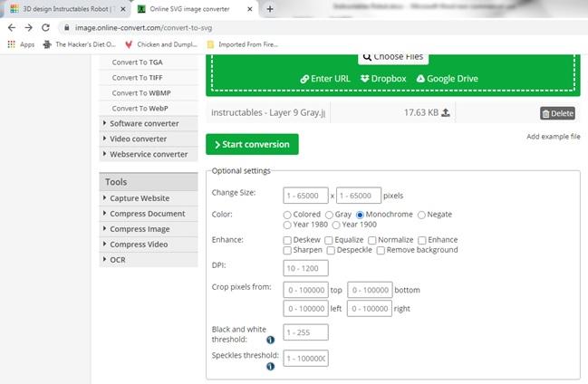Select the Gray color option

[329, 215]
